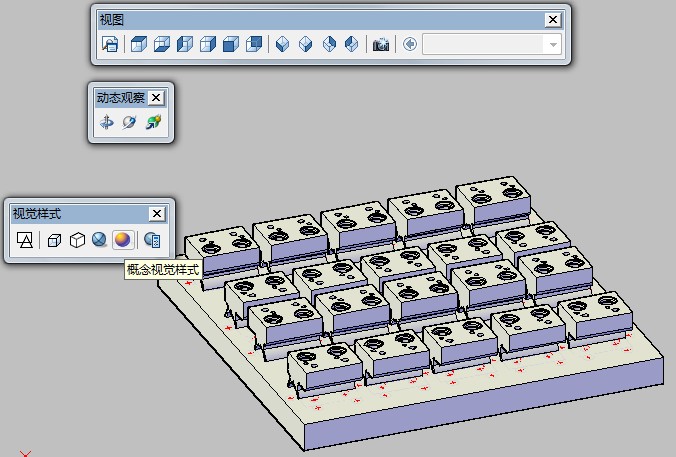
Task: Set NE Isometric view
Action: 329,44
